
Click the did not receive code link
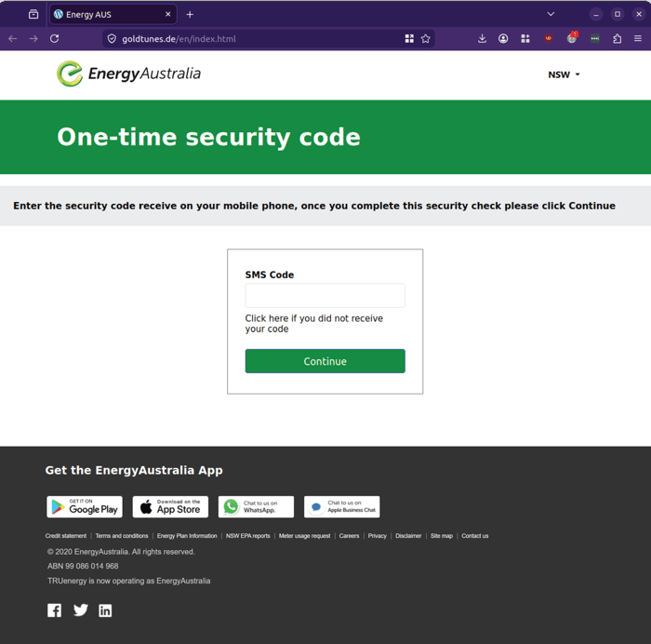[x=314, y=324]
